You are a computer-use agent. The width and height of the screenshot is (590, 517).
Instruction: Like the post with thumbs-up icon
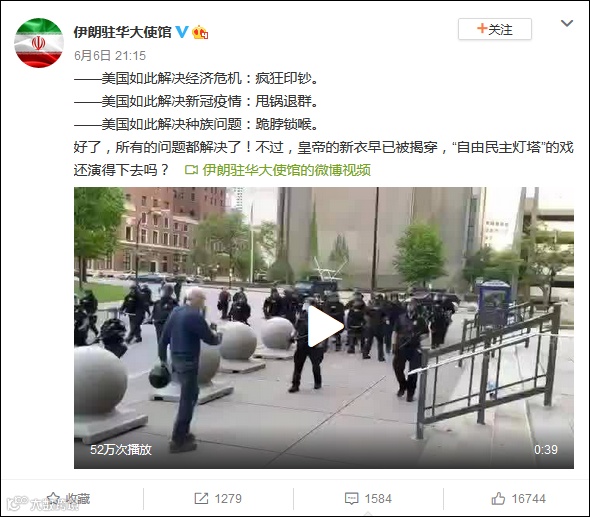point(498,499)
